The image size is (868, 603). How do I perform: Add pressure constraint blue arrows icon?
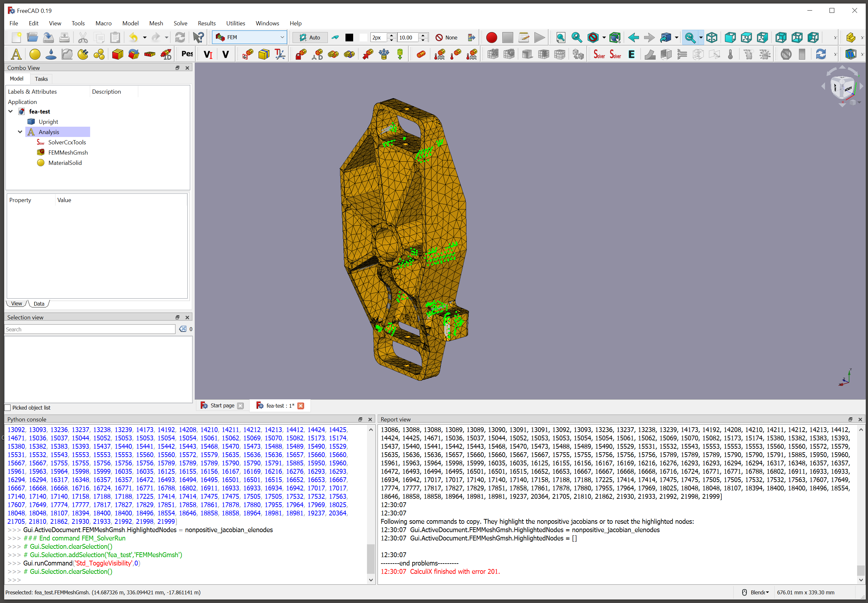tap(384, 55)
